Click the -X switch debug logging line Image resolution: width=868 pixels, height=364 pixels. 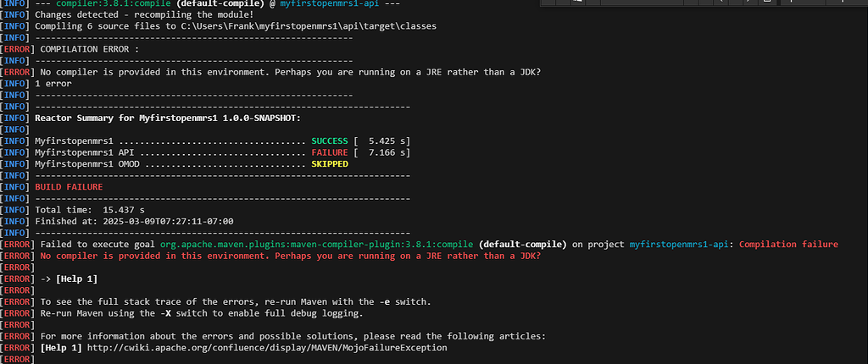202,313
